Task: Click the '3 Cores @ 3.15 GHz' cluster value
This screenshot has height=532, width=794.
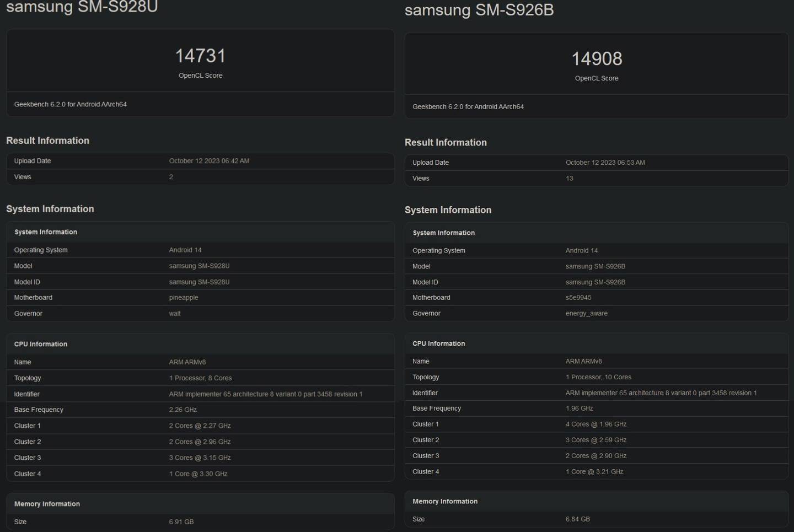Action: 200,458
